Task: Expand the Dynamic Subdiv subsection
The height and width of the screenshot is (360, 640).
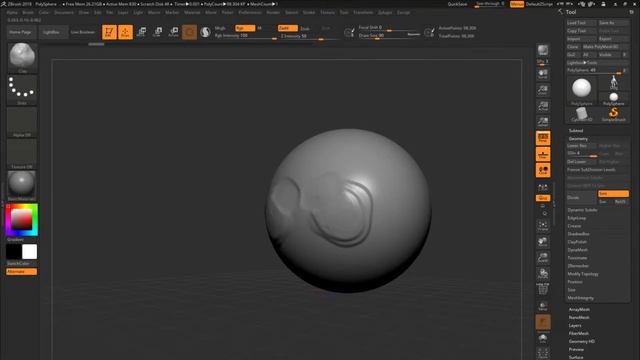Action: point(582,210)
